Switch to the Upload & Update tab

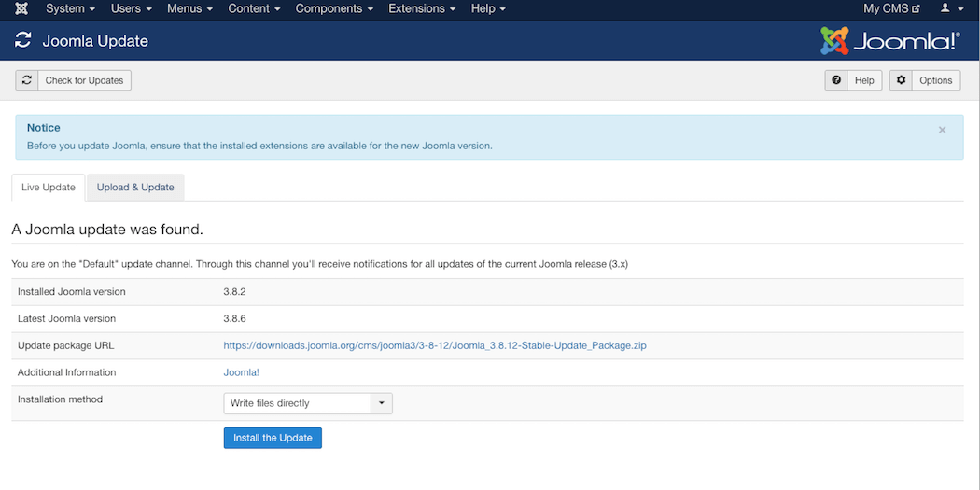coord(135,187)
